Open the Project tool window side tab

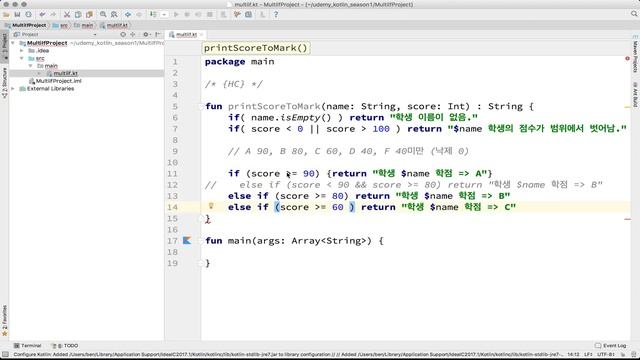point(4,47)
